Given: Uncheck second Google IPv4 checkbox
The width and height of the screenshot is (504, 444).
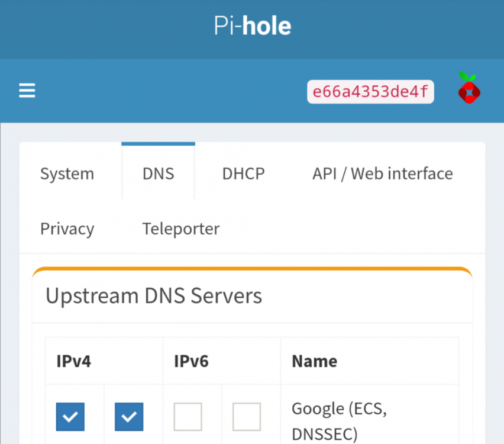Looking at the screenshot, I should pos(129,417).
